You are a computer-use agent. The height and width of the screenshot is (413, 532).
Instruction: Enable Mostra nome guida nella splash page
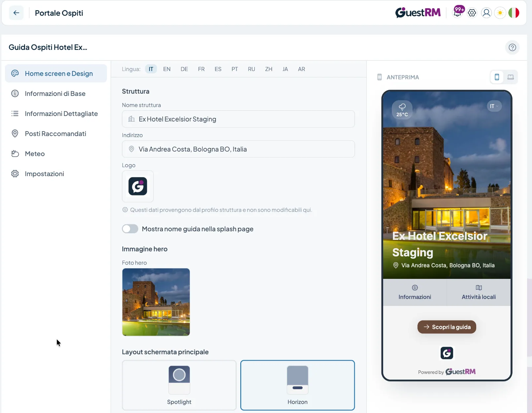(x=130, y=229)
